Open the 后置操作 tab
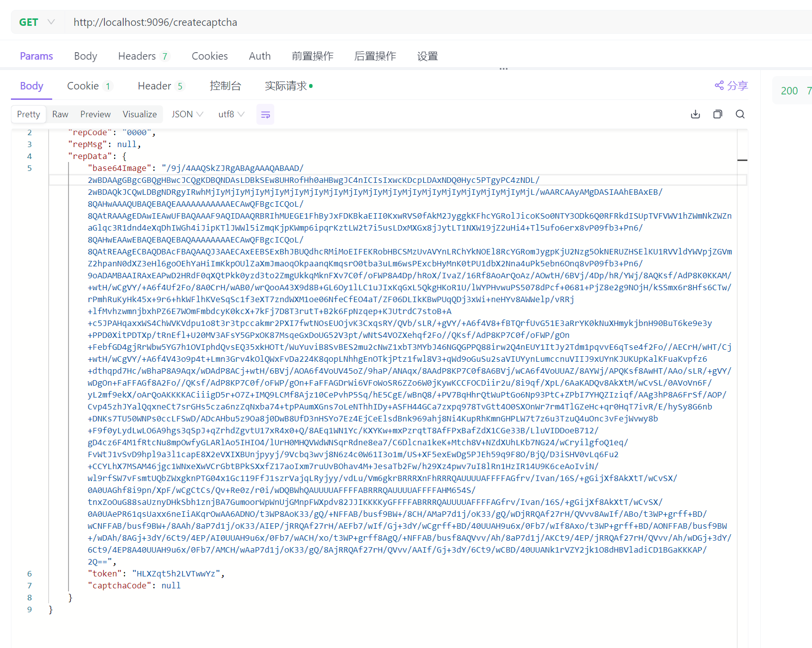 pyautogui.click(x=375, y=56)
